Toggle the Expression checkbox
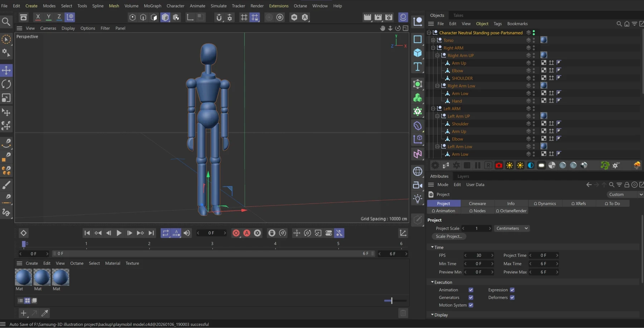 (x=512, y=290)
